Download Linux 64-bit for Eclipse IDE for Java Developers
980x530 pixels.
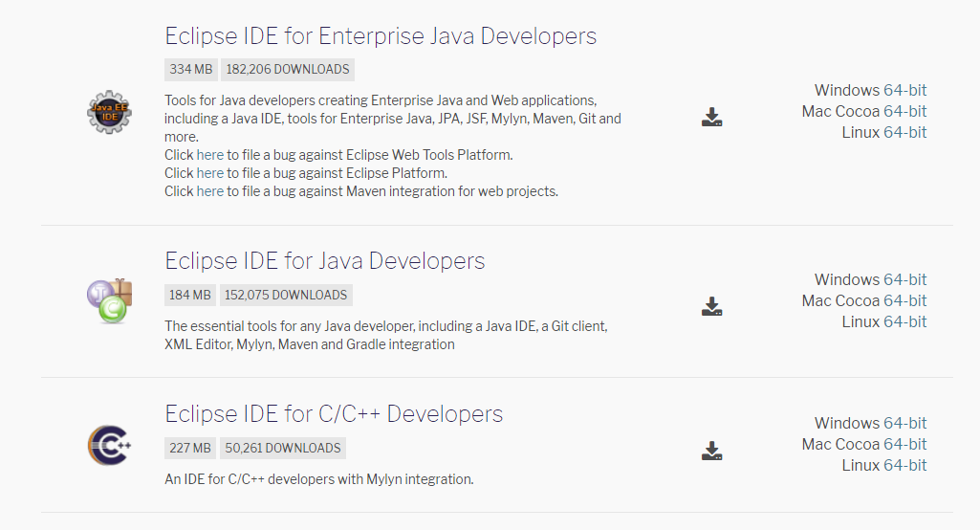click(x=905, y=322)
